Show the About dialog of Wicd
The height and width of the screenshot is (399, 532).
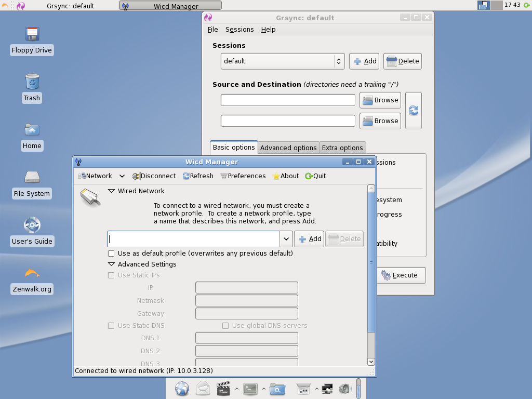pyautogui.click(x=286, y=176)
